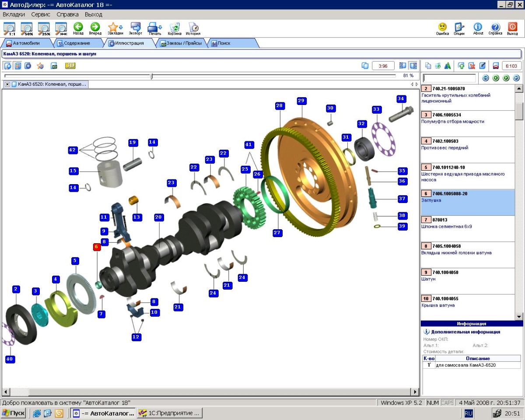Toggle the 3D view button
525x420 pixels.
point(70,66)
